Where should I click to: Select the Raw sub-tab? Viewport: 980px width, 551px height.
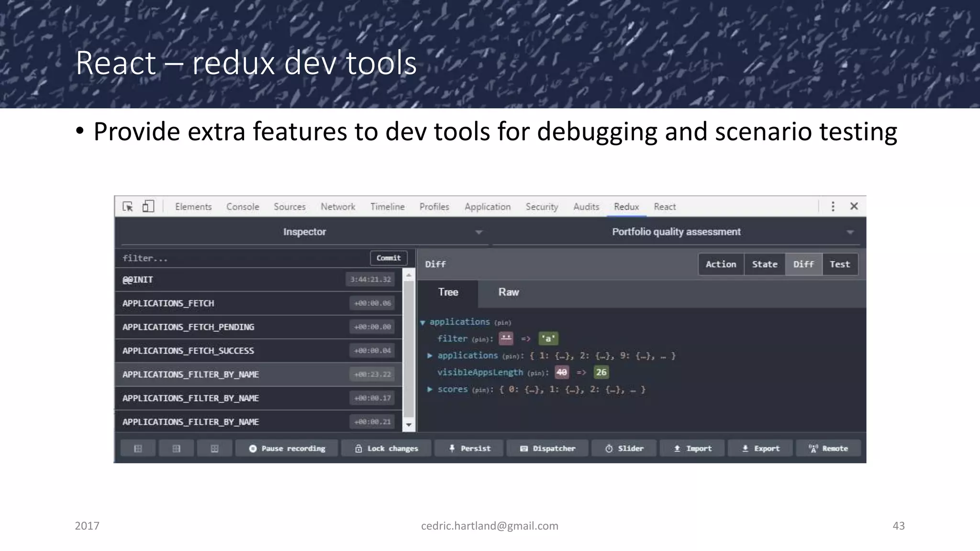(x=508, y=292)
